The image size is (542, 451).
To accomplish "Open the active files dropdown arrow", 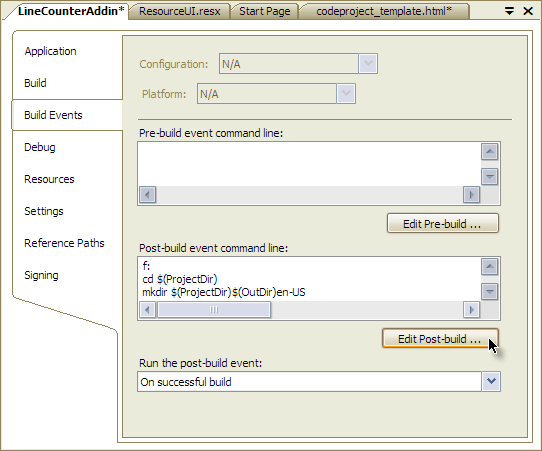I will click(x=509, y=11).
